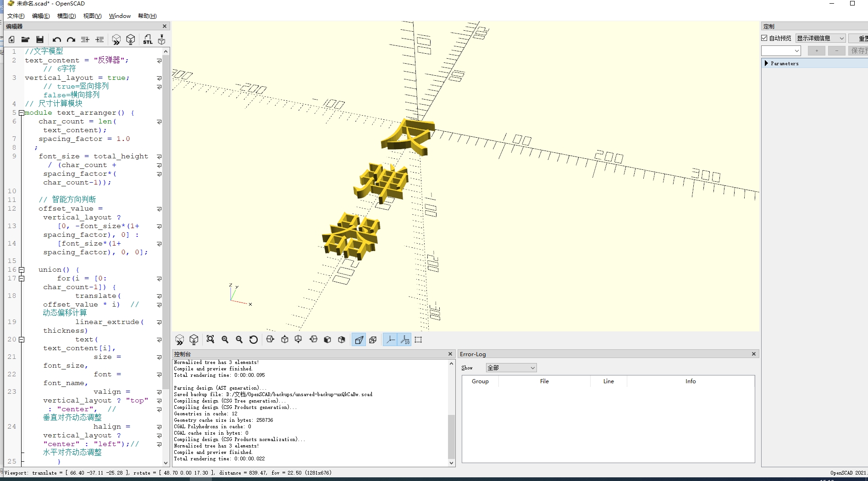Switch to the front view
868x481 pixels.
click(327, 340)
